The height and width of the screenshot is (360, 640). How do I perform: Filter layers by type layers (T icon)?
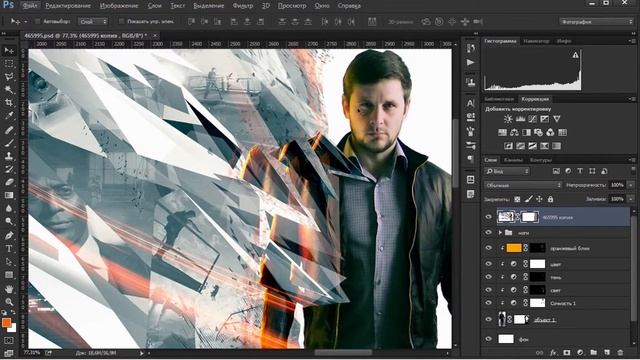tap(580, 171)
